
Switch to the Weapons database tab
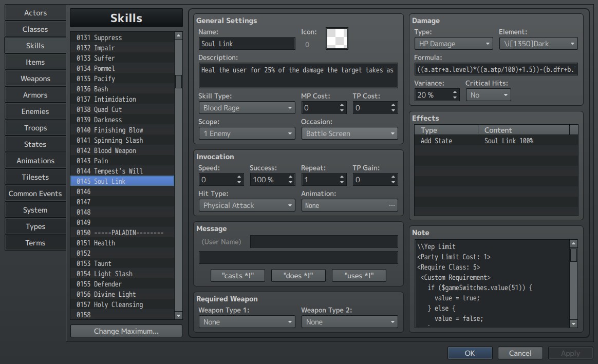(x=35, y=79)
